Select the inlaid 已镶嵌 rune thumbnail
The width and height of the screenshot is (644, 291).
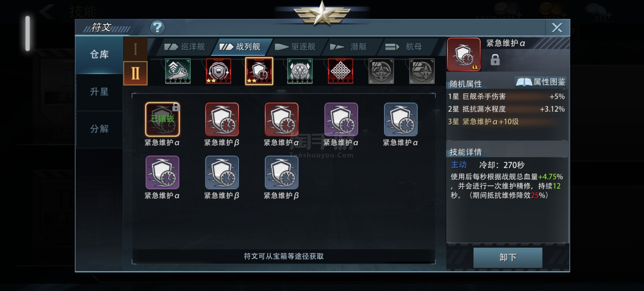(x=163, y=119)
